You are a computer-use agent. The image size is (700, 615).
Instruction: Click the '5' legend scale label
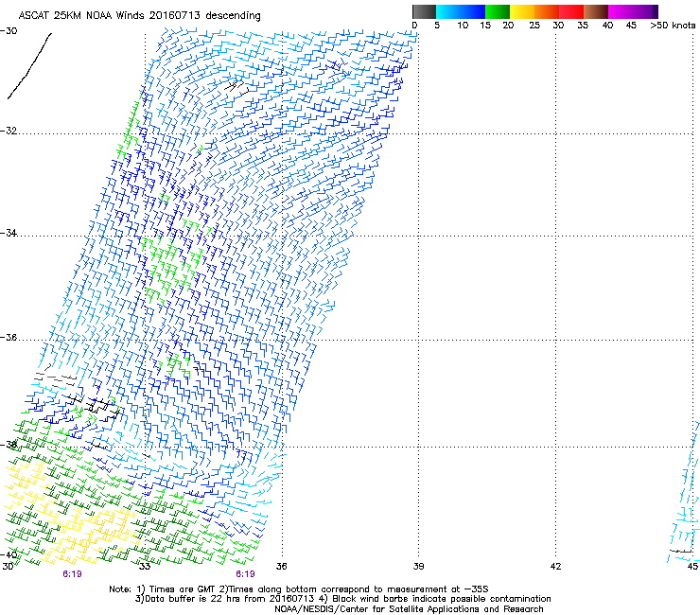[437, 26]
